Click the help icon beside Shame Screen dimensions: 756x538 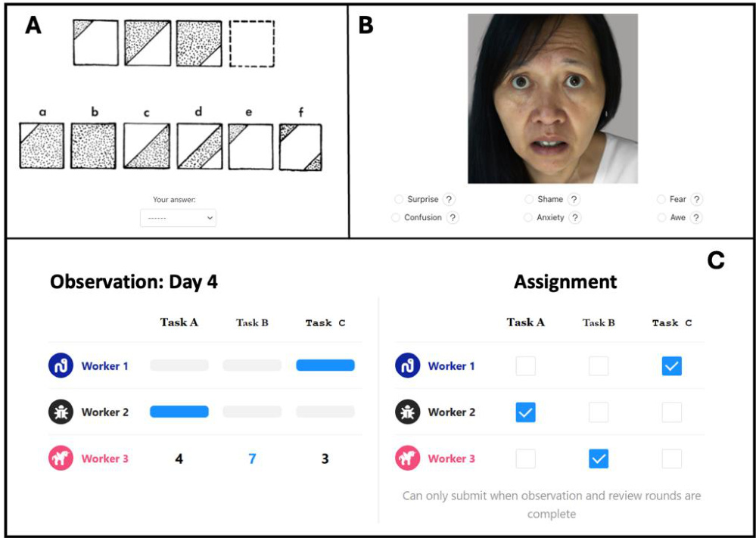pyautogui.click(x=574, y=200)
